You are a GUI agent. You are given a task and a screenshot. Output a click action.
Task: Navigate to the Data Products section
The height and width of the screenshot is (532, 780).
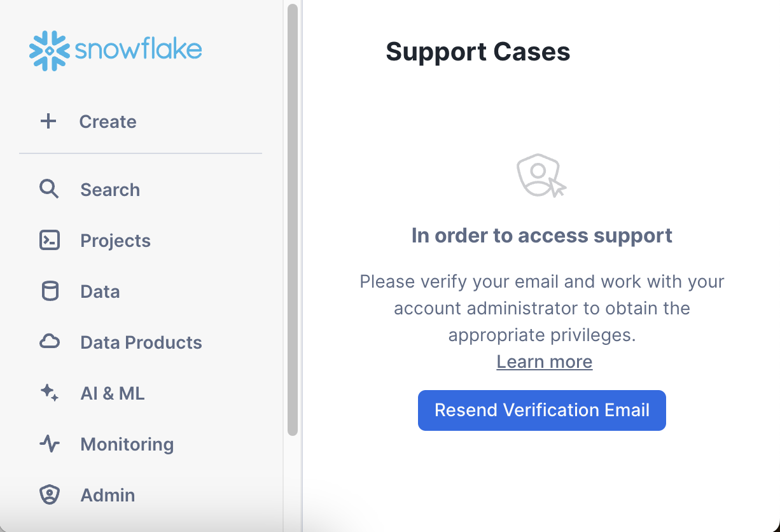(141, 342)
